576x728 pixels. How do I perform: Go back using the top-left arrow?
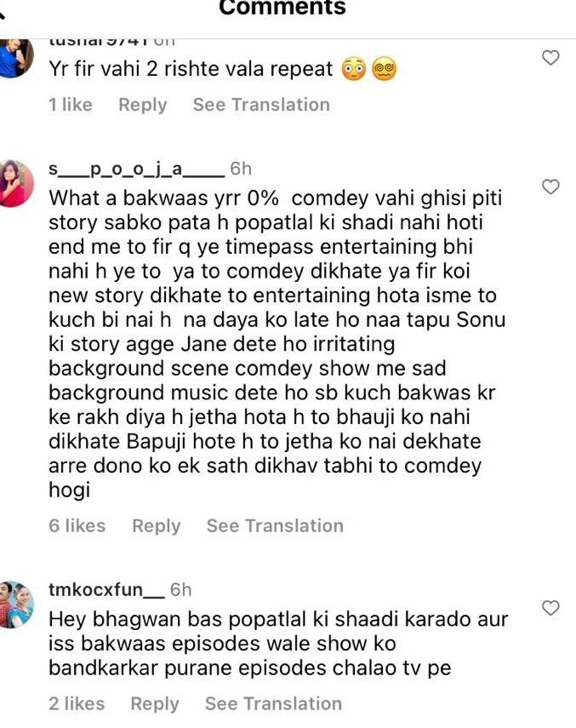coord(2,11)
